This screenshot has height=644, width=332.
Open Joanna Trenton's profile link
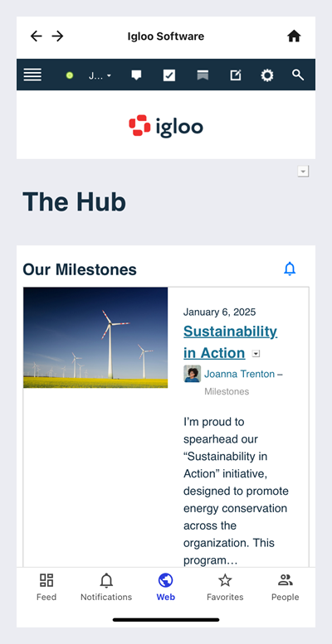pyautogui.click(x=239, y=374)
